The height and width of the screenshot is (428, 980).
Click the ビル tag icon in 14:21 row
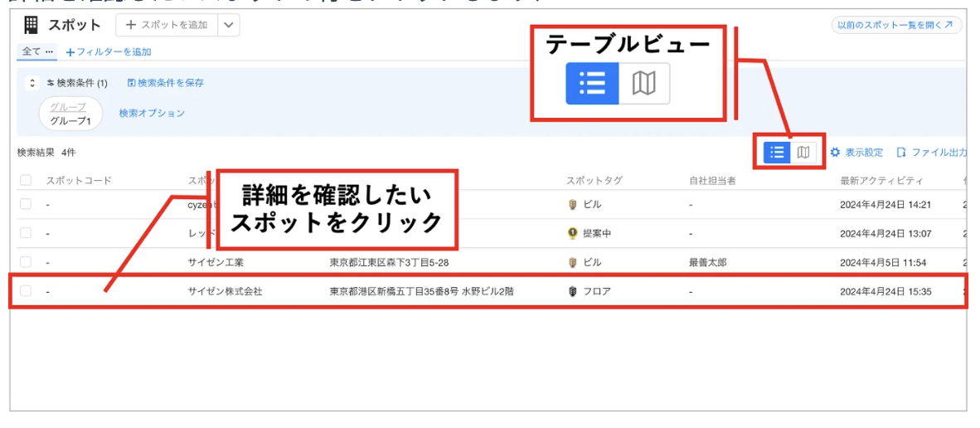[573, 205]
